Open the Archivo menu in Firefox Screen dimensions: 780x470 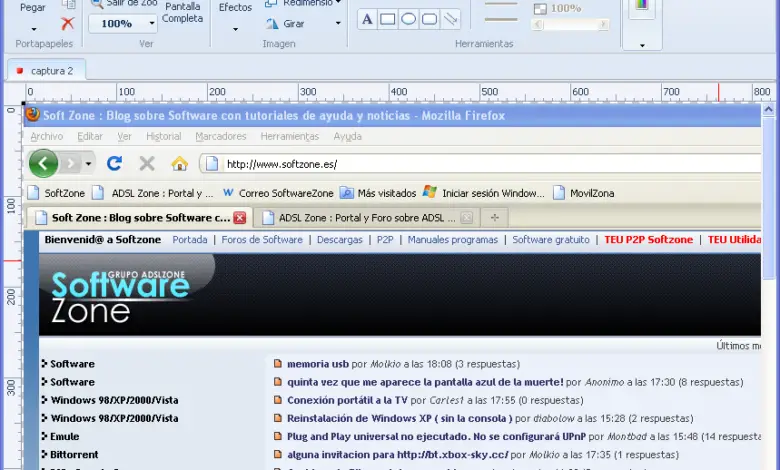47,136
